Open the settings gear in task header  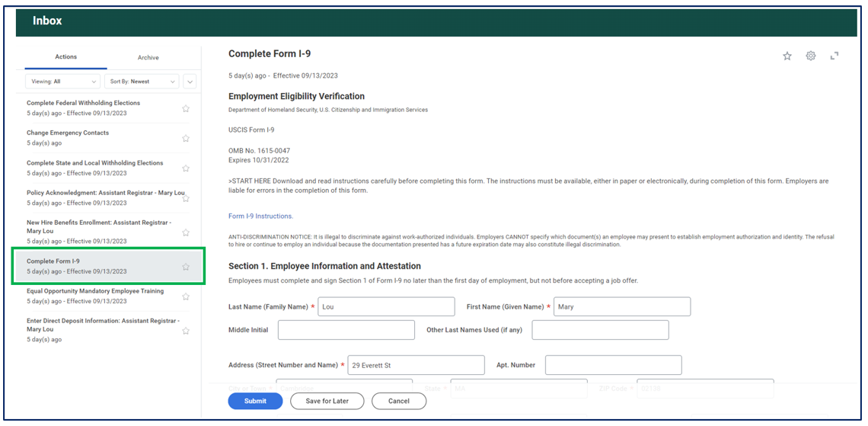click(810, 56)
